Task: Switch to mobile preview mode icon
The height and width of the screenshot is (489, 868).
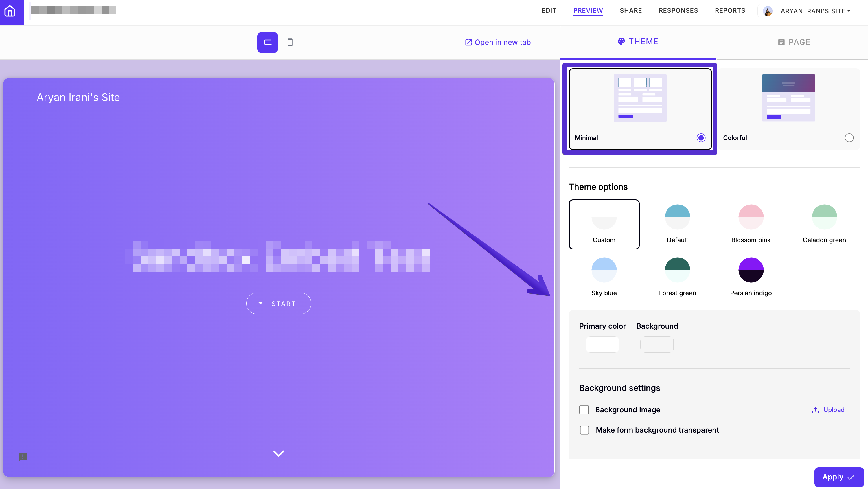Action: 290,43
